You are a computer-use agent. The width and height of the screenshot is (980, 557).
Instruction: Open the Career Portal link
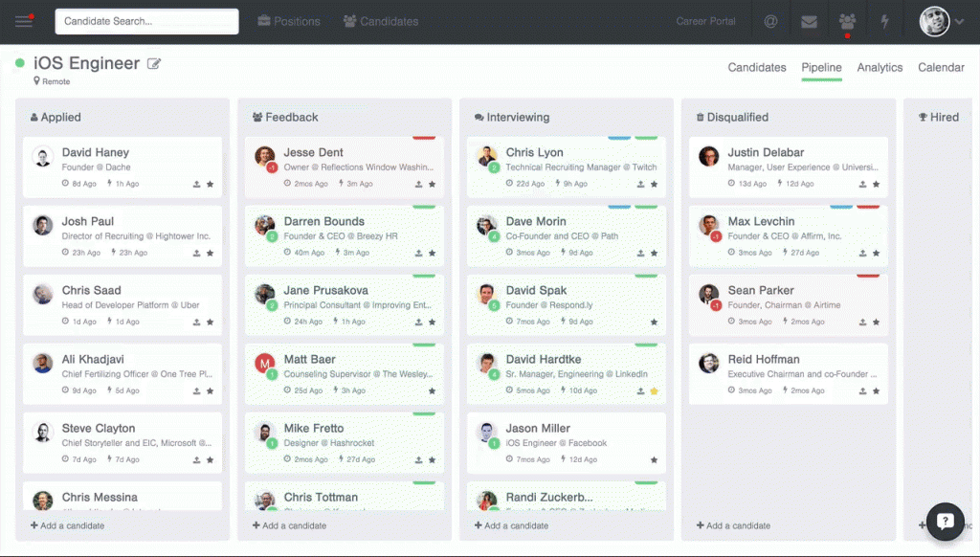(705, 21)
